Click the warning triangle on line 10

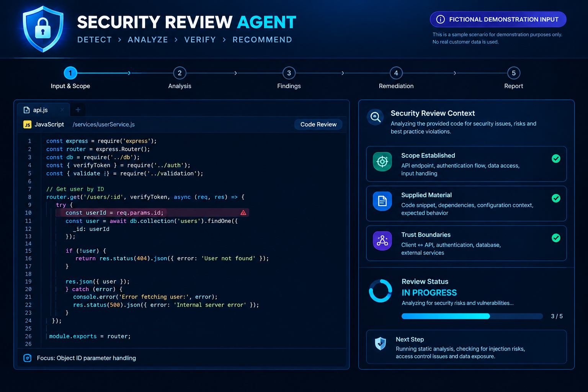243,212
